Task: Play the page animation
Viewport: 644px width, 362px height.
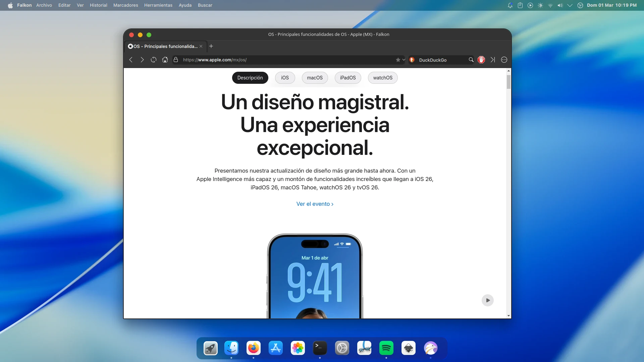Action: click(x=488, y=300)
